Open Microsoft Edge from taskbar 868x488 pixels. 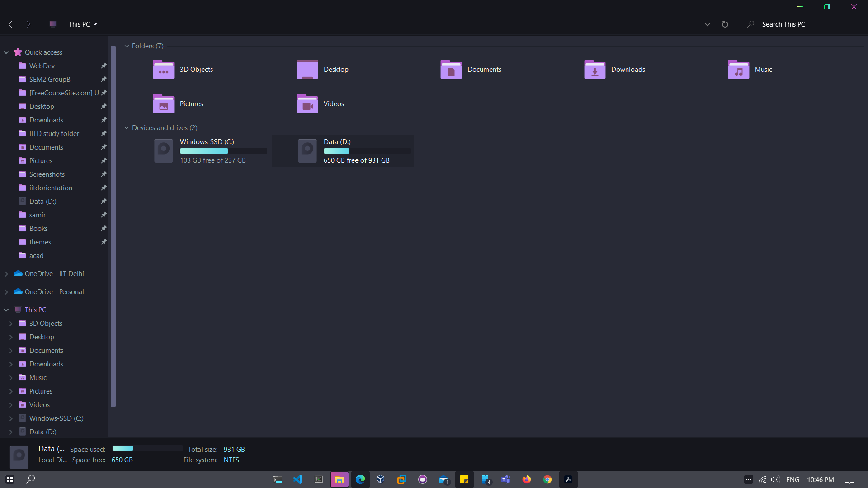360,479
